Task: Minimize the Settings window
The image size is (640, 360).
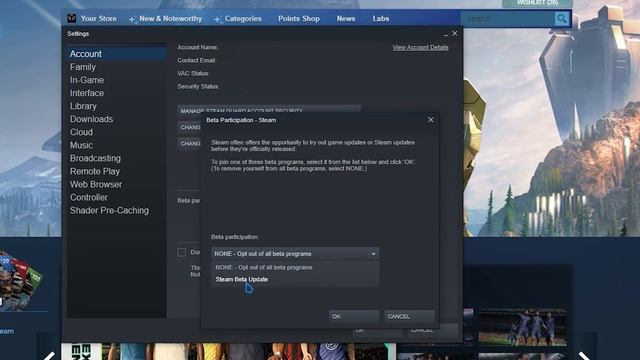Action: [x=446, y=34]
